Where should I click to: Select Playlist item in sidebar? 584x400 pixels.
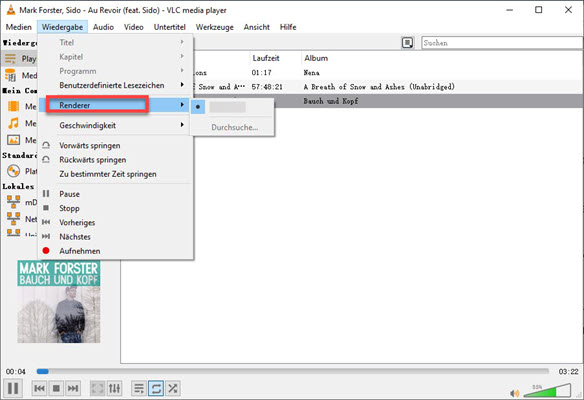pyautogui.click(x=19, y=59)
